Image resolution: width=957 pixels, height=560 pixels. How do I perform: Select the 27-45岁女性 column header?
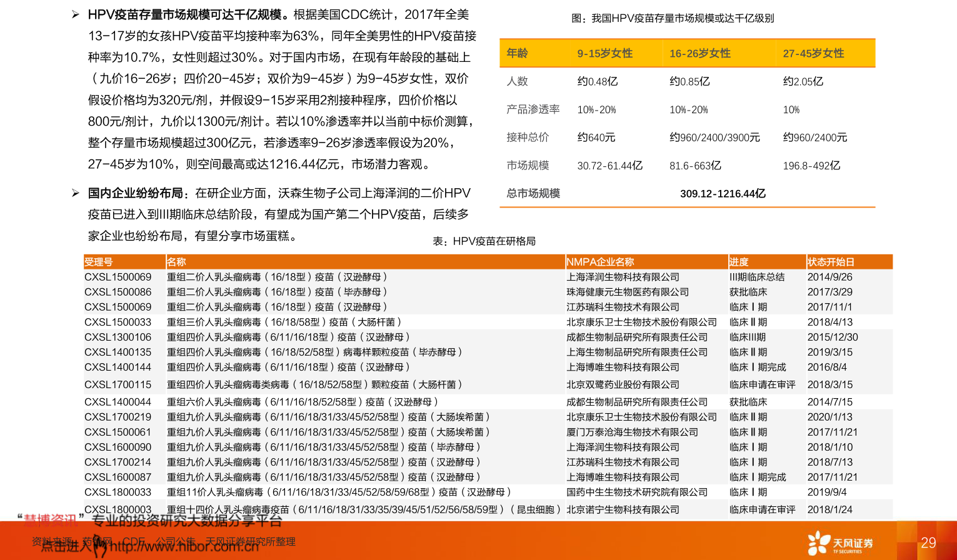pyautogui.click(x=813, y=54)
